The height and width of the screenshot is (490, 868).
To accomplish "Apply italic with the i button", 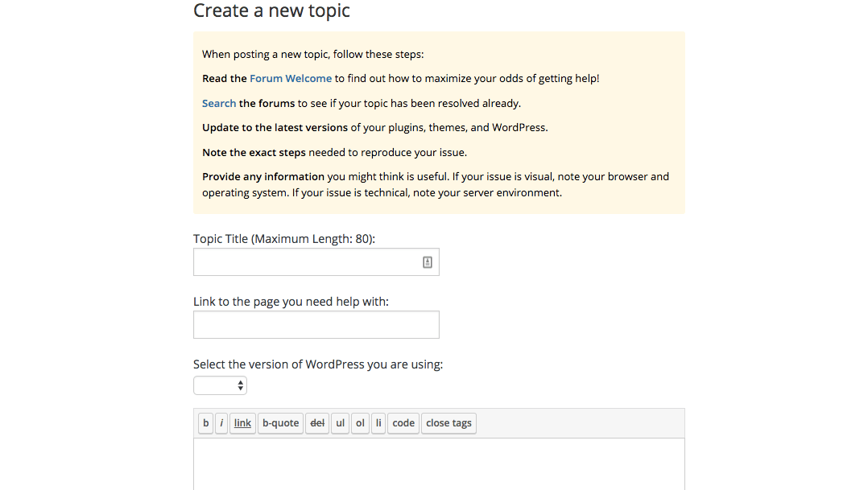I will point(221,423).
